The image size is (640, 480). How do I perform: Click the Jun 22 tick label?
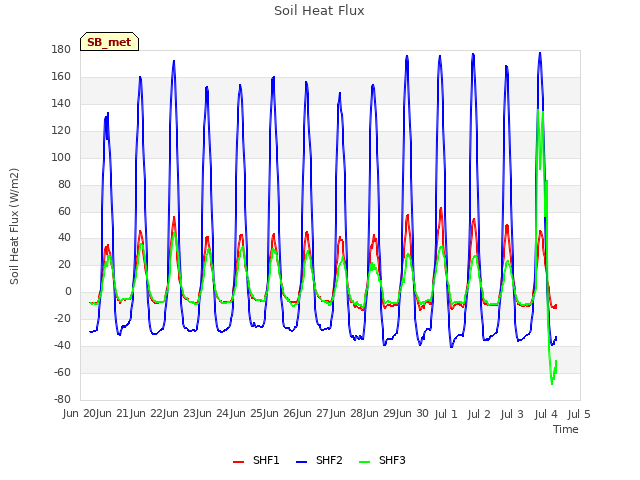click(146, 414)
